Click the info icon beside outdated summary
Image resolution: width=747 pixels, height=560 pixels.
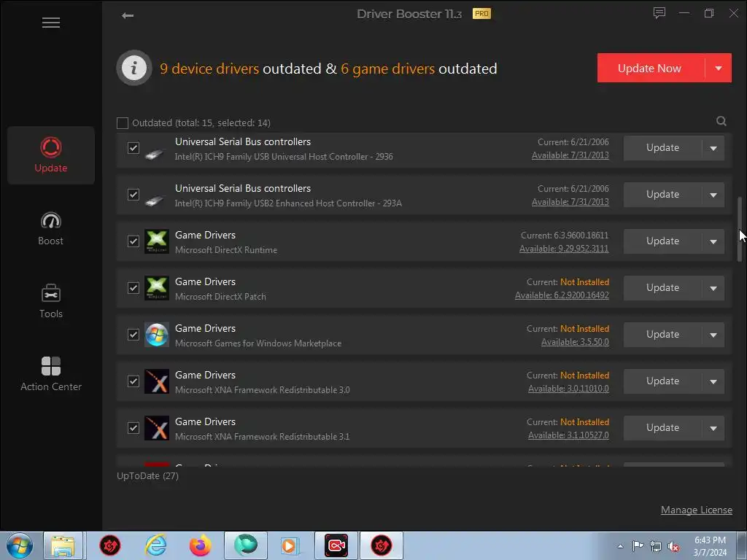[x=134, y=68]
